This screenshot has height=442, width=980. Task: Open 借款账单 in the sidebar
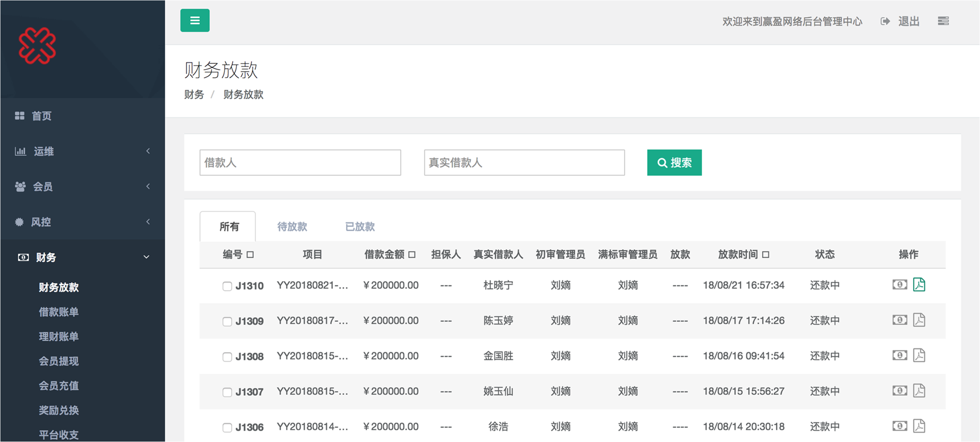click(59, 312)
